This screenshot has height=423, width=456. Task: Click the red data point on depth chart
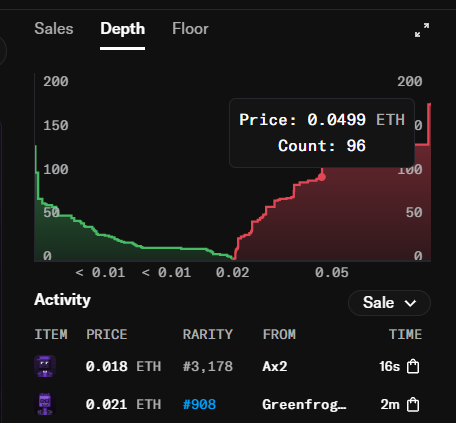[x=322, y=177]
